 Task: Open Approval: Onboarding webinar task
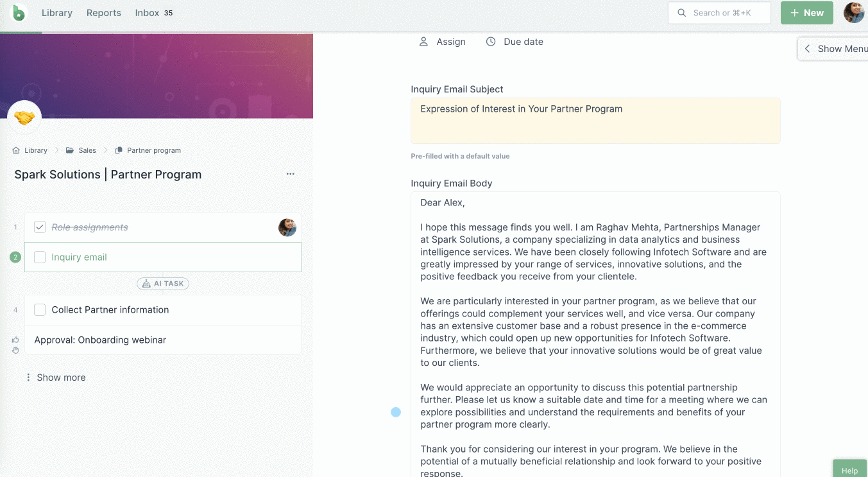[x=163, y=340]
